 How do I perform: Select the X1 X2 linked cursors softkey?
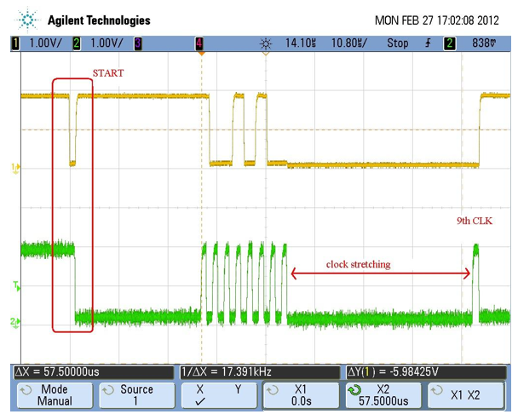click(x=466, y=395)
